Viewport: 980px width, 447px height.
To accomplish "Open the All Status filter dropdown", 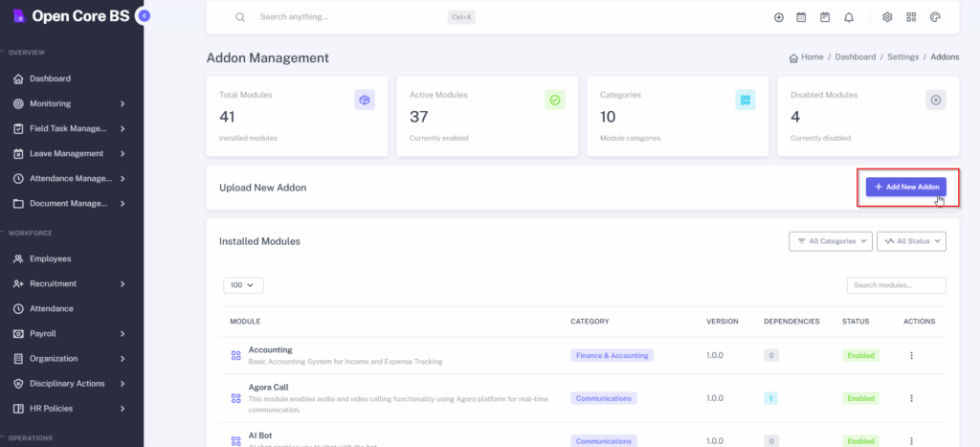I will pyautogui.click(x=911, y=241).
